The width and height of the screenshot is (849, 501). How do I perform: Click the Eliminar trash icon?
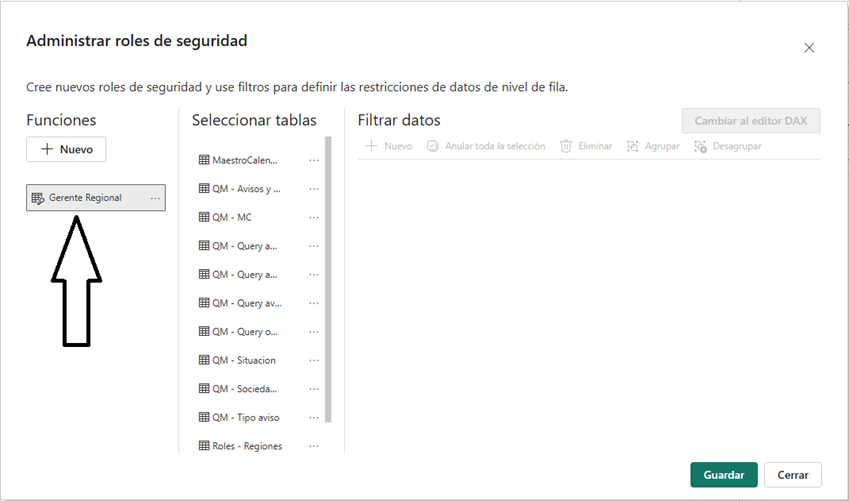tap(566, 146)
